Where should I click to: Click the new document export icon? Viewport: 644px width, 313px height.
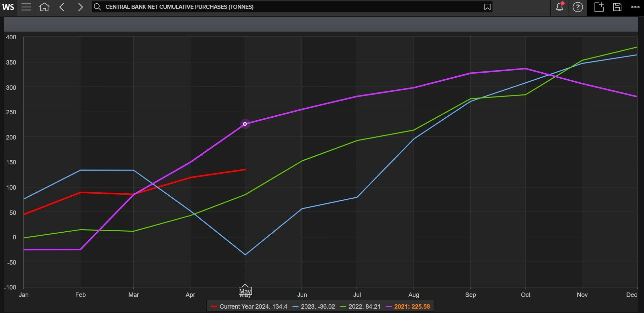tap(599, 7)
